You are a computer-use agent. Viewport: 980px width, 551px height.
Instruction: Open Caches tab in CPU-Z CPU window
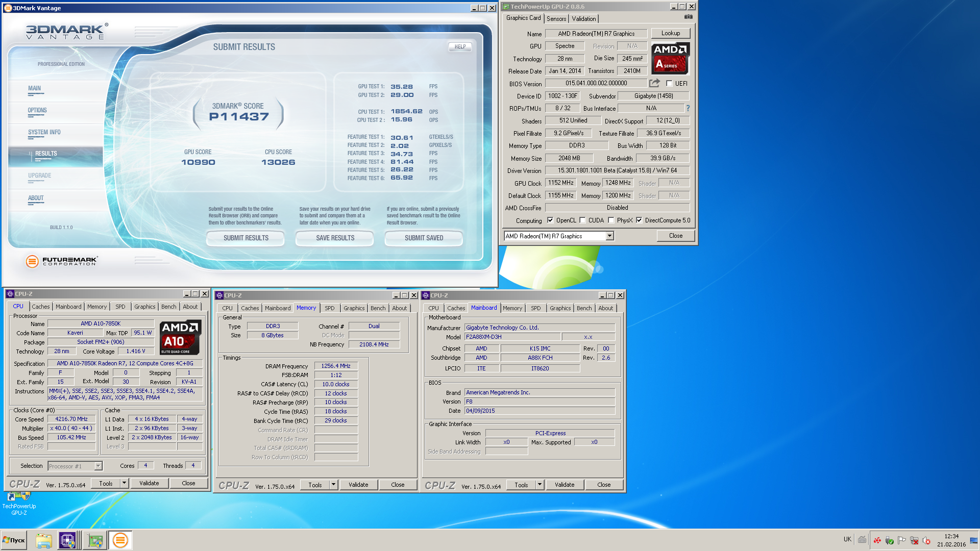(41, 307)
